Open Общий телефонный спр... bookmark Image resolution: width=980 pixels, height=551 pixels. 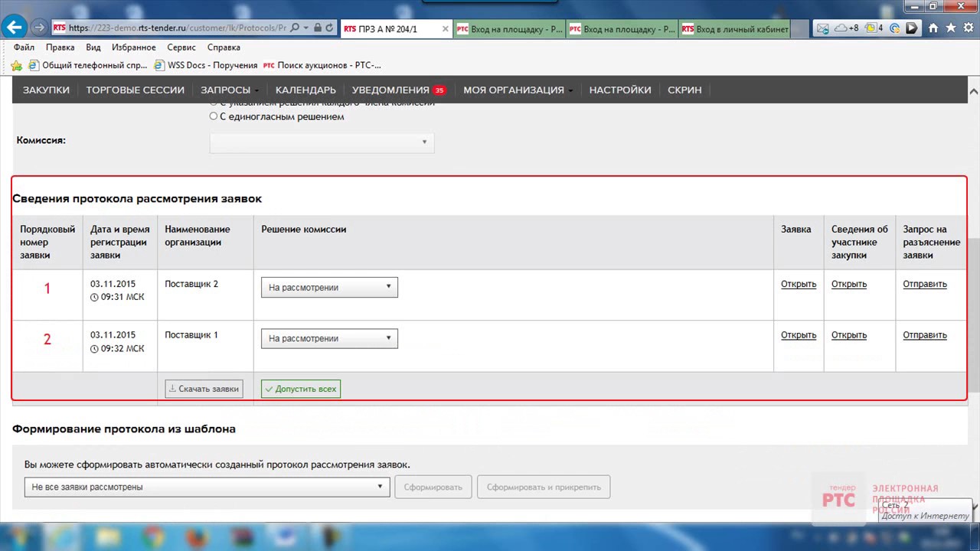pos(87,66)
